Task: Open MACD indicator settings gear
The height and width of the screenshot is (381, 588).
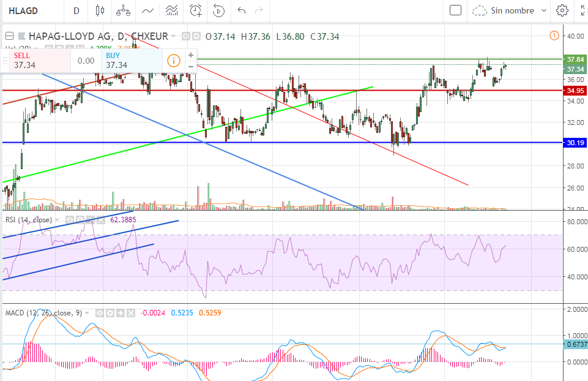Action: 110,313
